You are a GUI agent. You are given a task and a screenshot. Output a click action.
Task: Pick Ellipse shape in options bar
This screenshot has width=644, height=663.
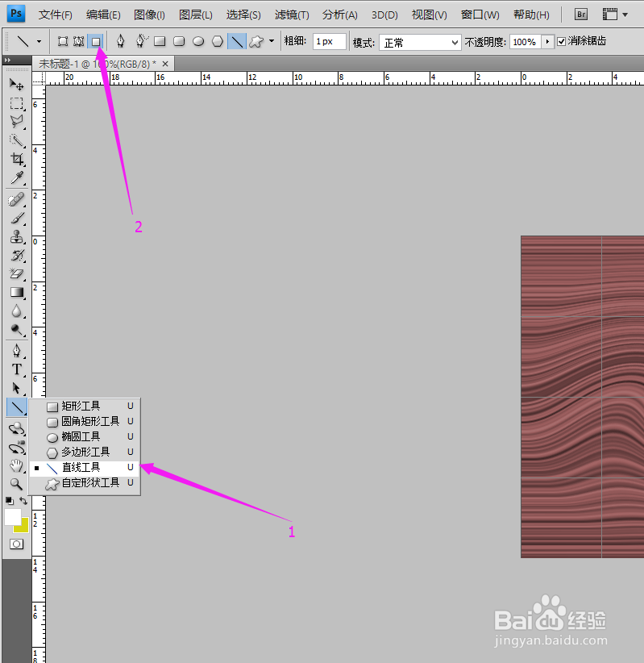tap(198, 41)
